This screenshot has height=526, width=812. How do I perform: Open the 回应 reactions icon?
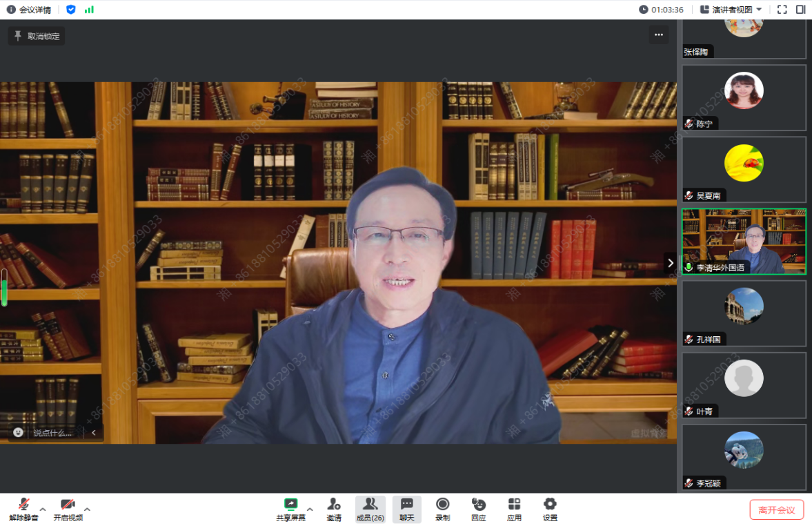tap(478, 505)
